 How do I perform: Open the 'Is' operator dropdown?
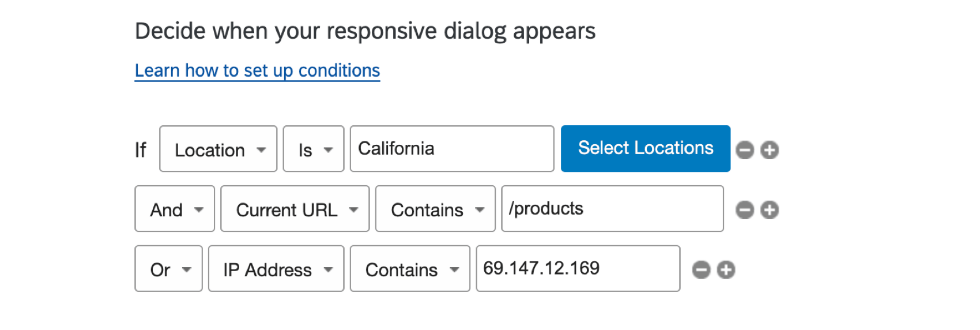click(x=313, y=149)
